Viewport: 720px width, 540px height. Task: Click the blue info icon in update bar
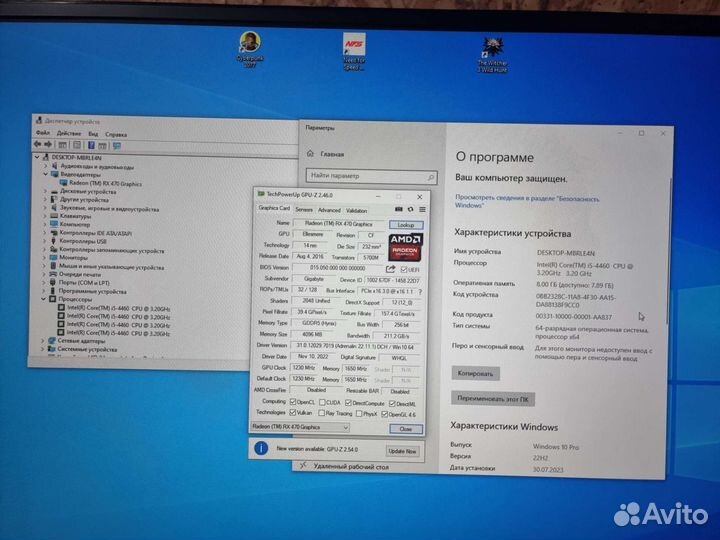[261, 448]
